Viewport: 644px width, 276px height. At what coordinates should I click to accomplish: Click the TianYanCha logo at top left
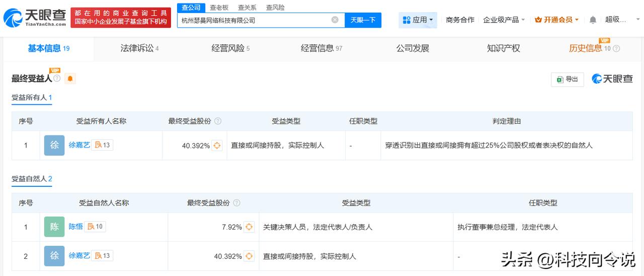point(34,18)
